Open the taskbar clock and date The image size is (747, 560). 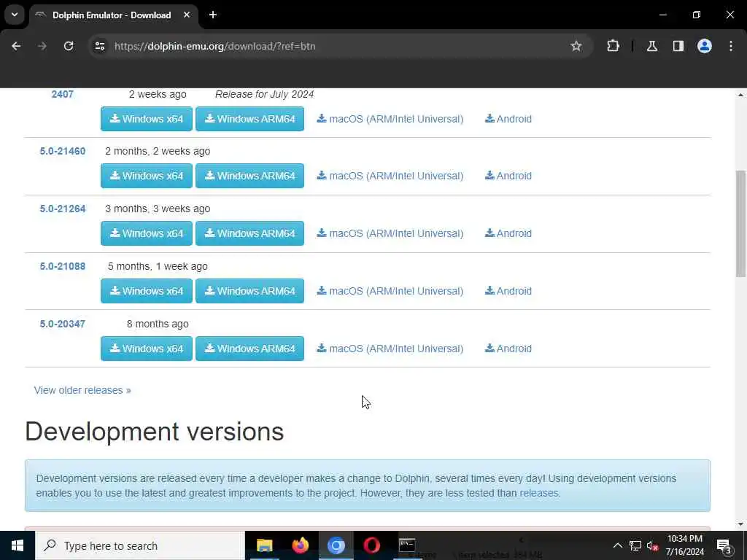[x=684, y=545]
